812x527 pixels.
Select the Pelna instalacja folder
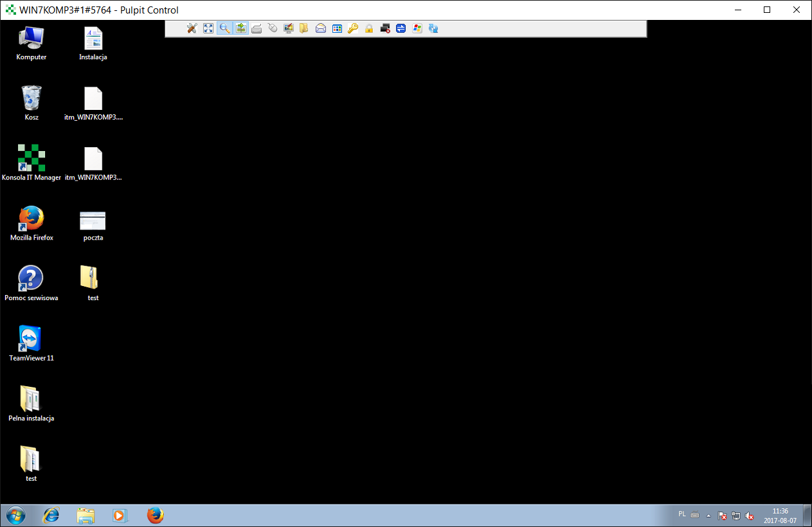click(x=32, y=404)
